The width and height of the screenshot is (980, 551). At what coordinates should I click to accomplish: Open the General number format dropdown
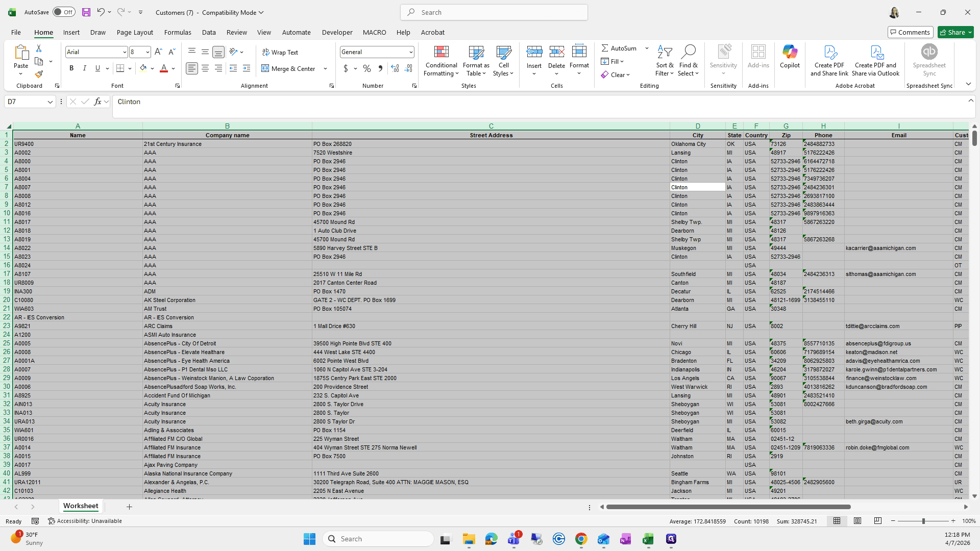click(x=410, y=52)
